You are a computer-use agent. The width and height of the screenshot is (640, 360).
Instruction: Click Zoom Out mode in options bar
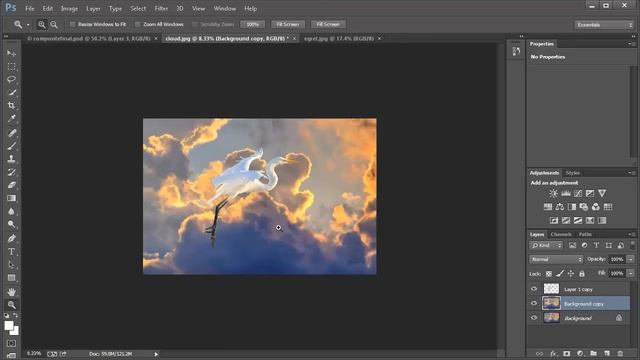tap(54, 24)
